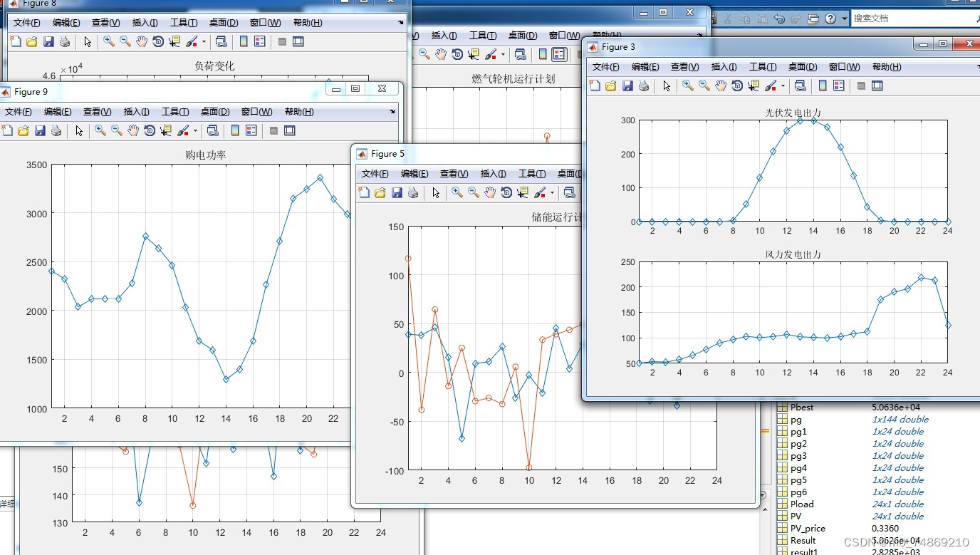Click Link Plot icon in Figure 3

click(x=800, y=86)
